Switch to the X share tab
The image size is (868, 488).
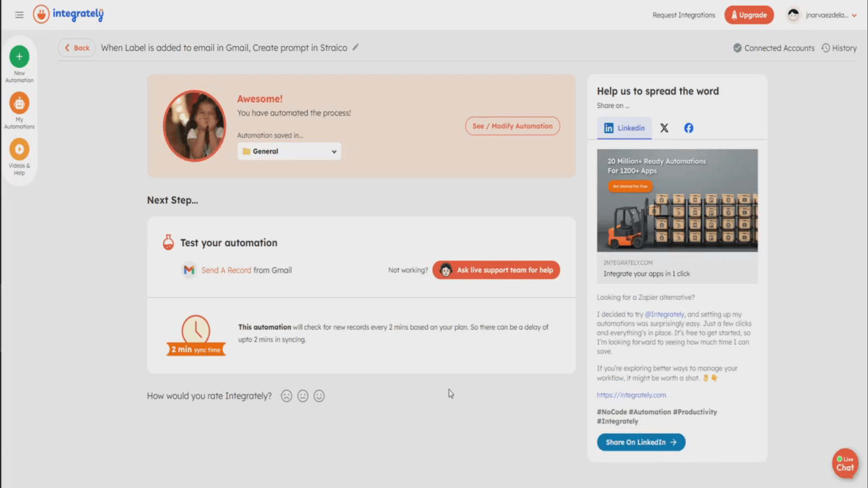(x=664, y=128)
